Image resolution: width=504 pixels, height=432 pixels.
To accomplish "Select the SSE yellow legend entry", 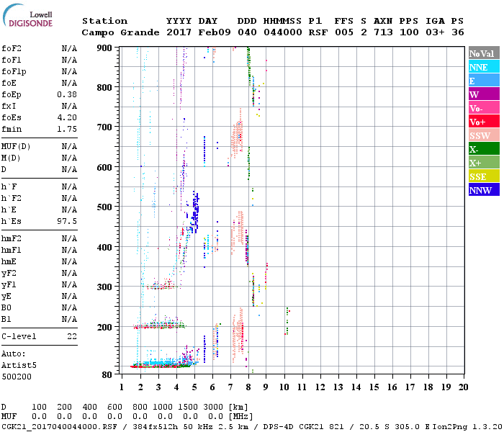I will (483, 176).
